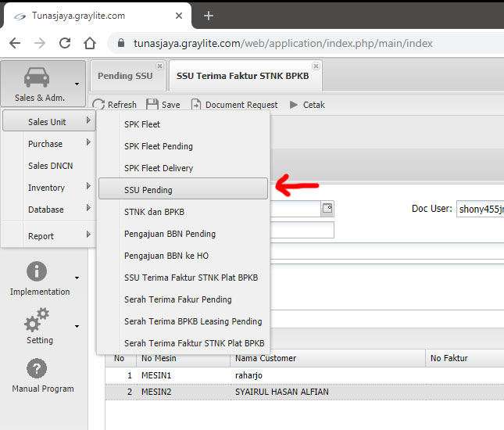Click the calendar picker icon beside date field

[327, 209]
